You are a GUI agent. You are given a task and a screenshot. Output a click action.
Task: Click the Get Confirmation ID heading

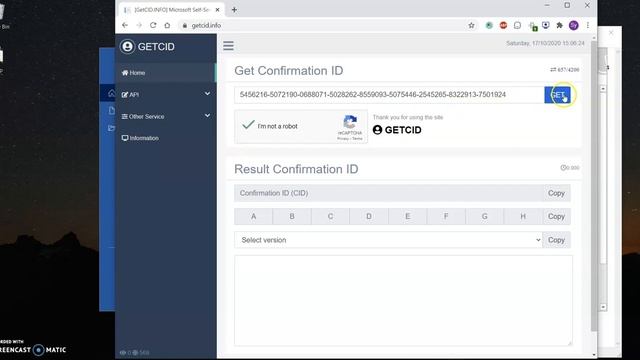(x=289, y=71)
